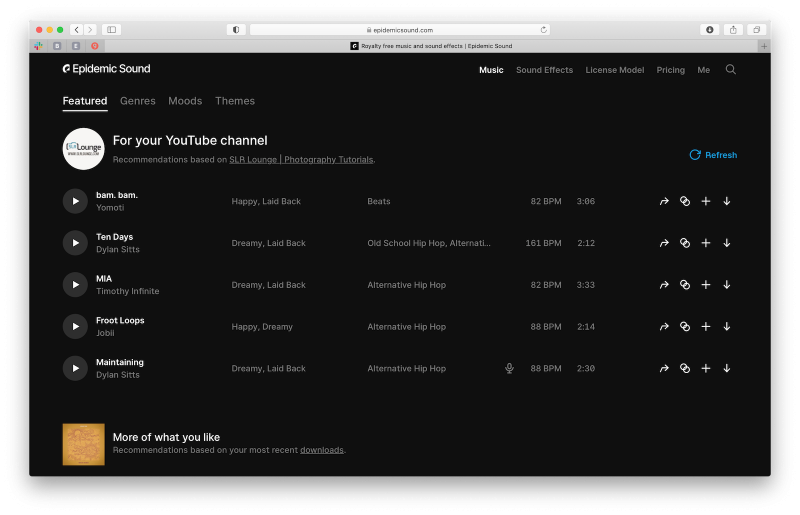Find similar tracks to Froot Loops

click(x=685, y=327)
